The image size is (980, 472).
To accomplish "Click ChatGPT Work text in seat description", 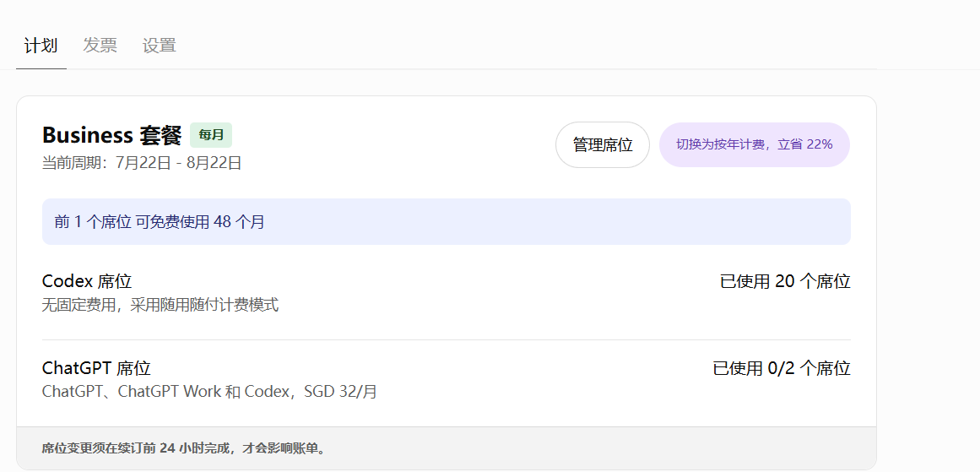I will (x=170, y=392).
